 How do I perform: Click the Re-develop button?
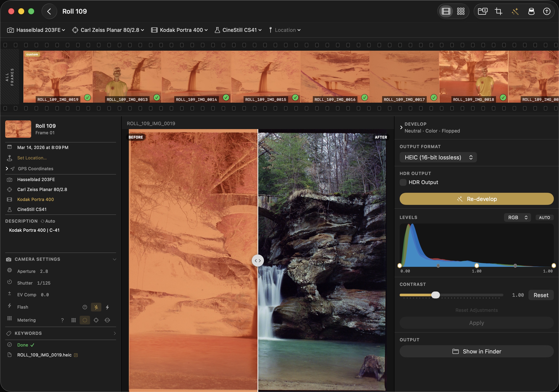click(x=476, y=199)
